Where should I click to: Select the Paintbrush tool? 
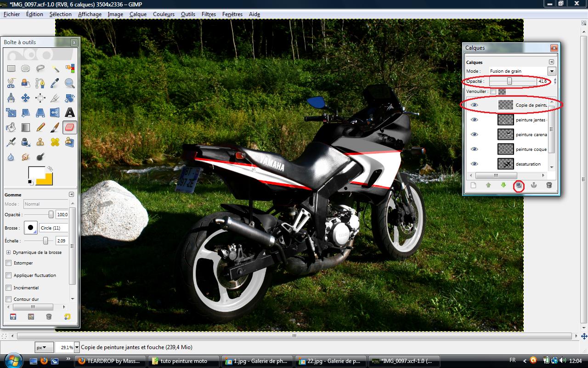point(55,127)
